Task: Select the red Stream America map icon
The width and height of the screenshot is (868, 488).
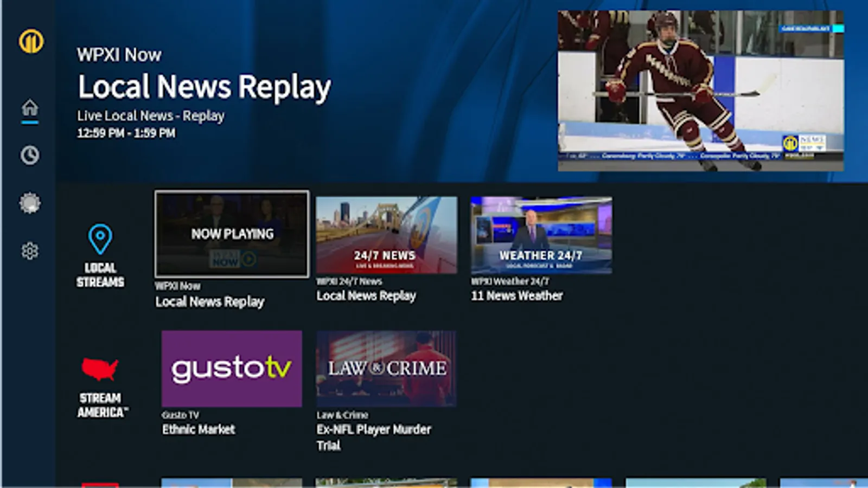Action: (100, 369)
